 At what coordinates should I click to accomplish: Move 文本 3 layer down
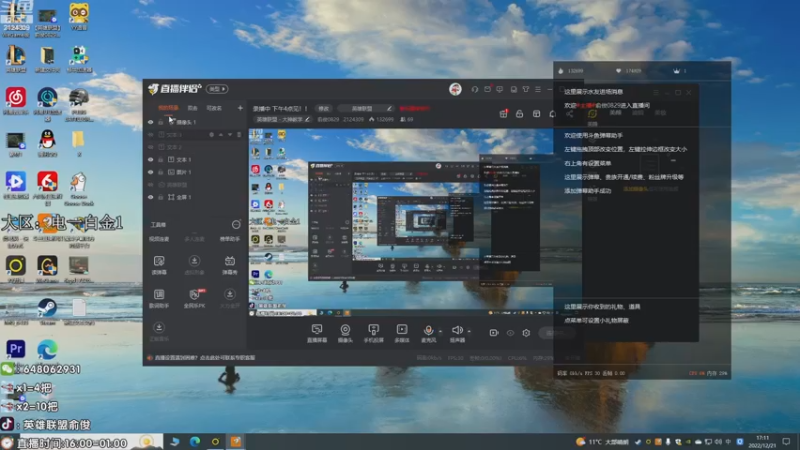230,135
